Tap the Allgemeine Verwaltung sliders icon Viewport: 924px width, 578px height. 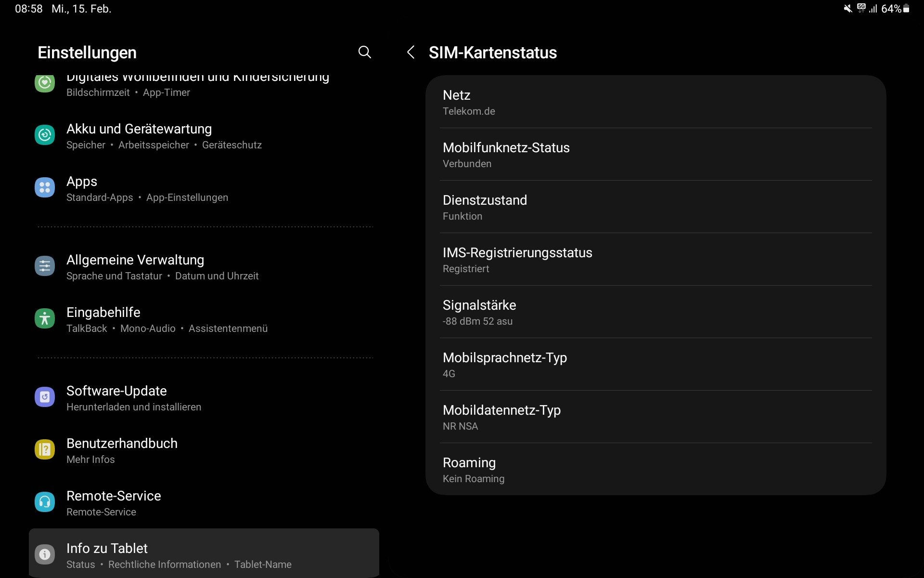(x=45, y=266)
